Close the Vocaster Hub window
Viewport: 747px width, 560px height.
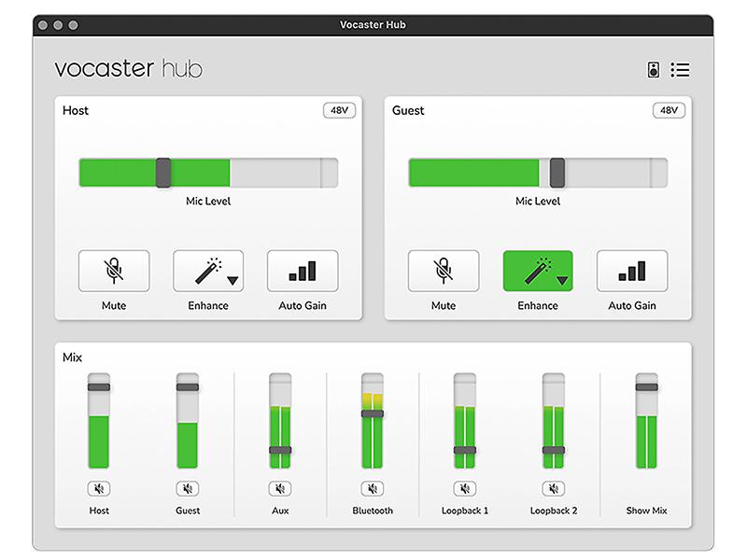[43, 25]
